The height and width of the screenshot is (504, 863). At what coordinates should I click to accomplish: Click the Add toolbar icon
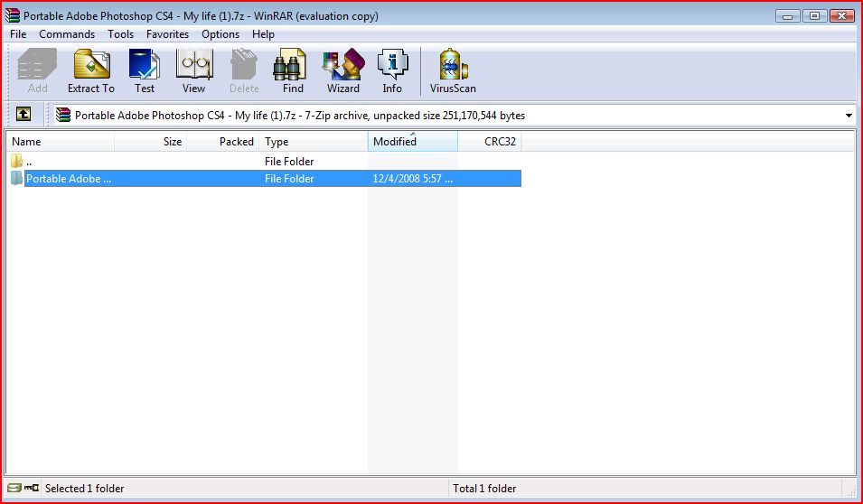(37, 71)
